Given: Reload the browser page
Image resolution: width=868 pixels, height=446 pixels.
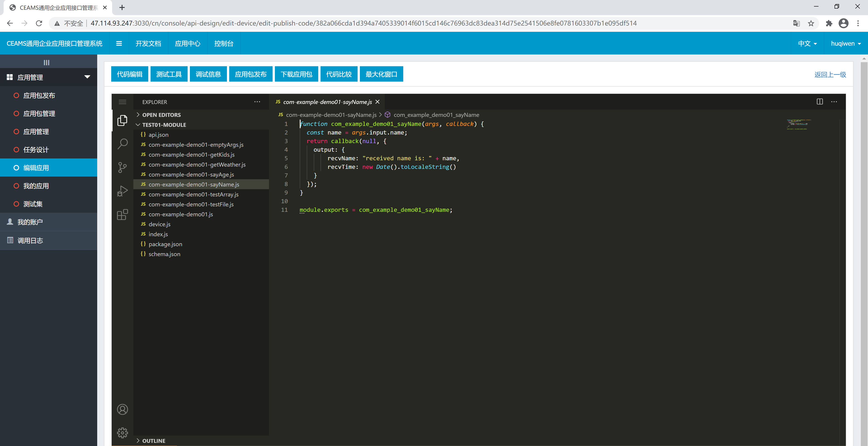Looking at the screenshot, I should [x=39, y=23].
